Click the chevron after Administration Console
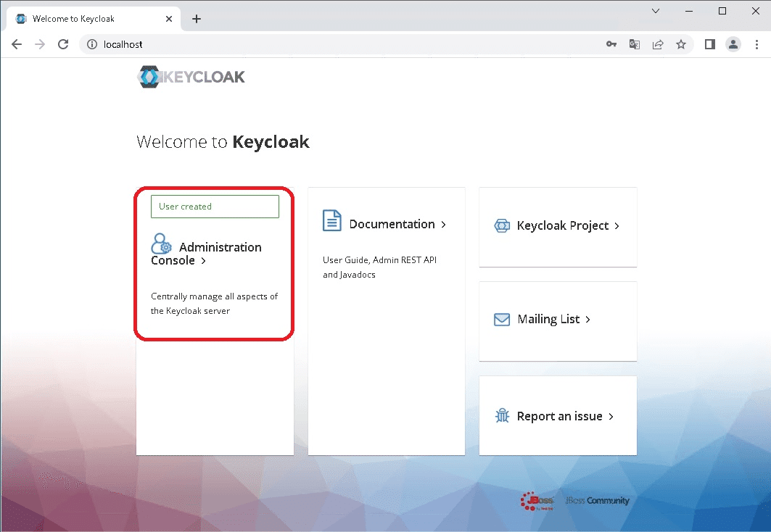The width and height of the screenshot is (771, 532). pos(203,261)
